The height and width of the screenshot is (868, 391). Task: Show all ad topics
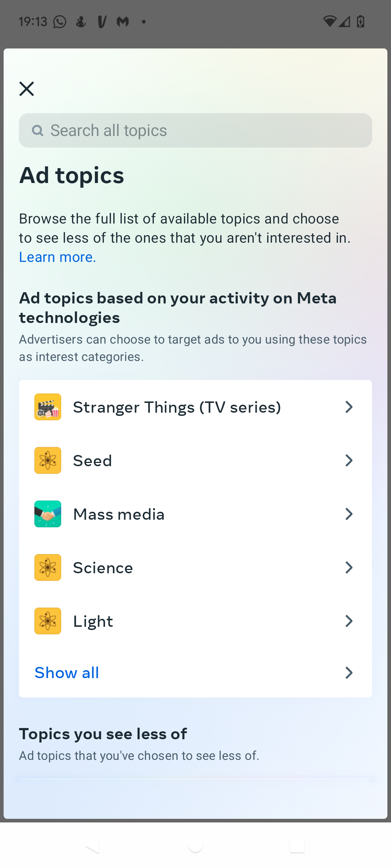pos(67,673)
